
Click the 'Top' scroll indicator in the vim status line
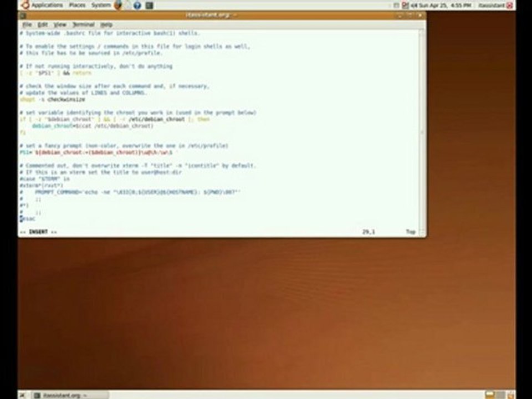411,232
